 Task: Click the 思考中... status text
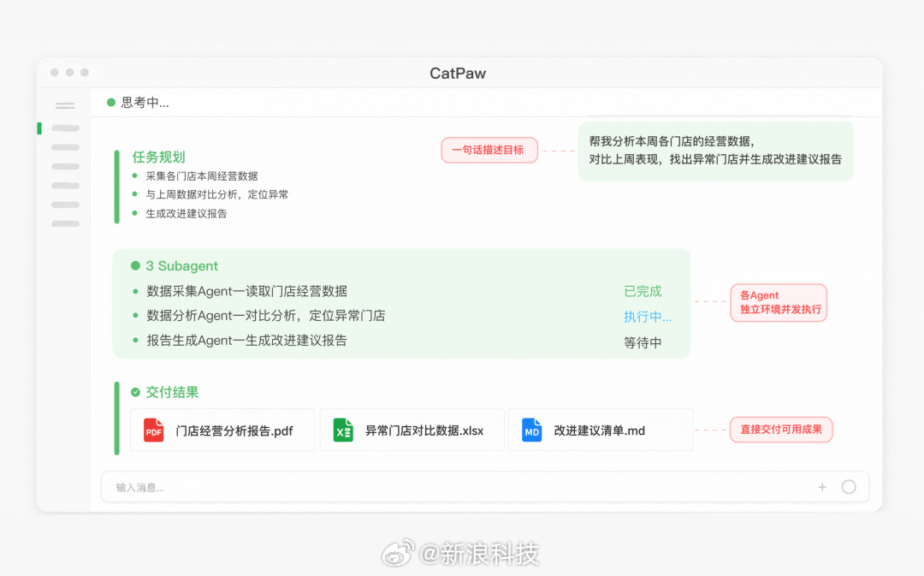coord(145,103)
